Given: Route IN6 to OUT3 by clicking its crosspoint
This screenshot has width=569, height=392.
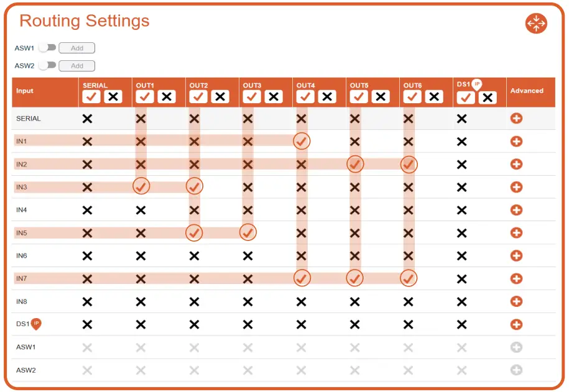Looking at the screenshot, I should [x=247, y=255].
